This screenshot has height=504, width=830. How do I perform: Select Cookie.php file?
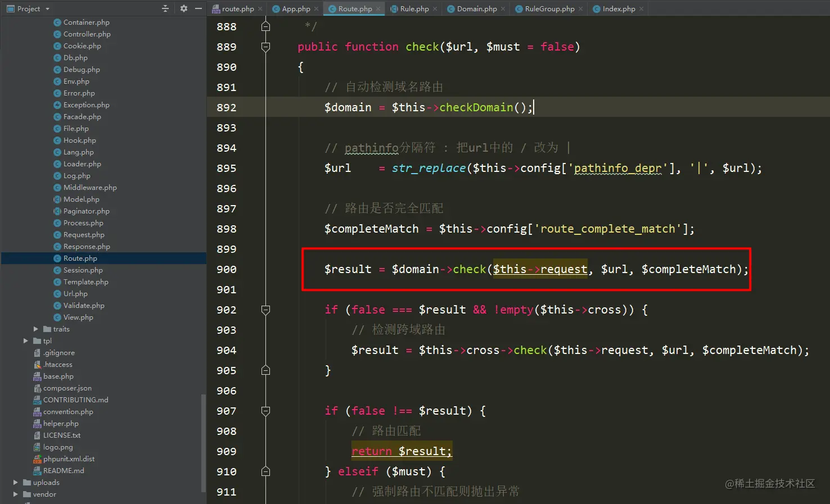[82, 46]
